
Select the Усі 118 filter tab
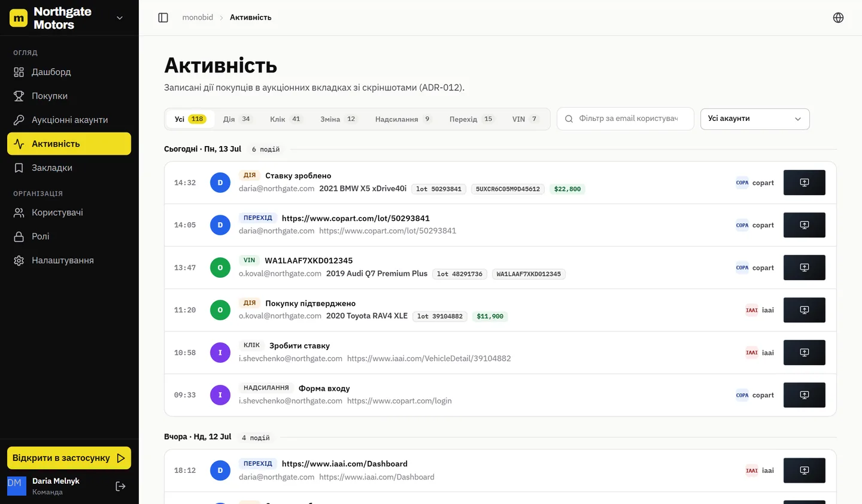(190, 119)
